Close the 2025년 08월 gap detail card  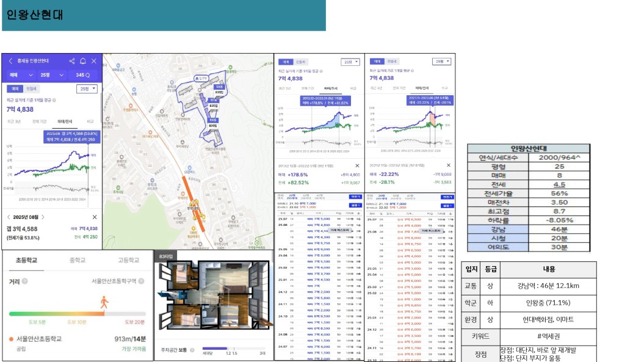[95, 217]
